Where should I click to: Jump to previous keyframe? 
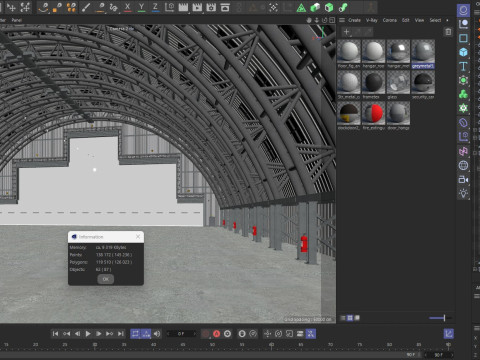(66, 334)
